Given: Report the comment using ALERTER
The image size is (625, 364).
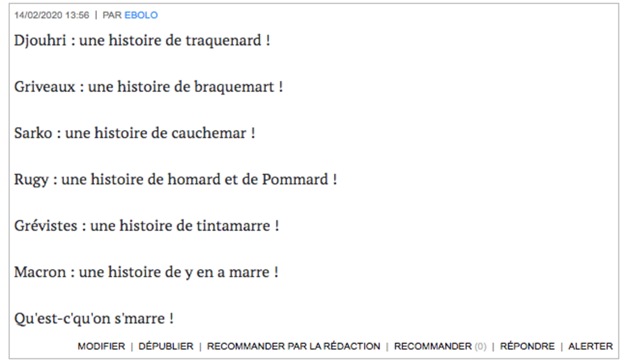Looking at the screenshot, I should click(590, 346).
